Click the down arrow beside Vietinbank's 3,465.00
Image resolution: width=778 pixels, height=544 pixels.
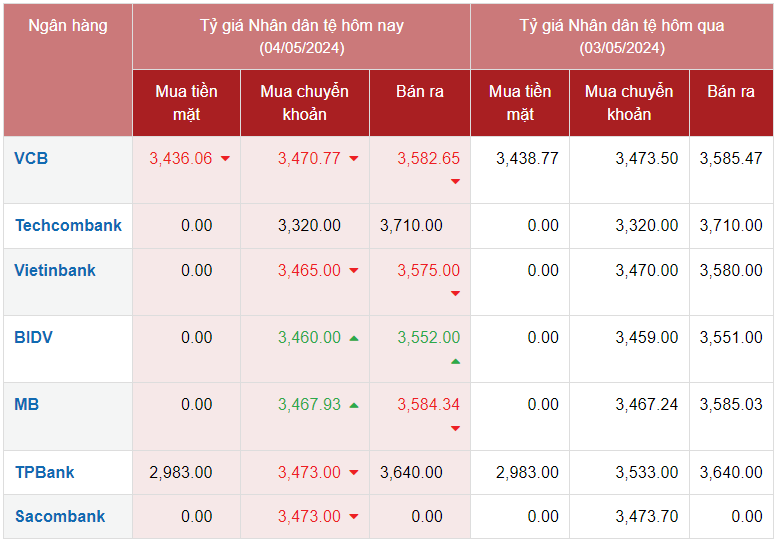click(x=354, y=271)
